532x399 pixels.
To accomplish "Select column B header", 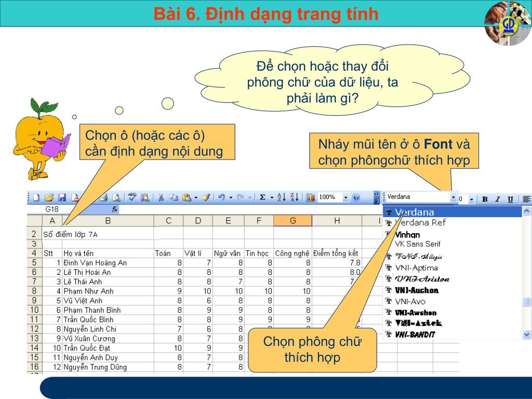I will click(x=108, y=220).
